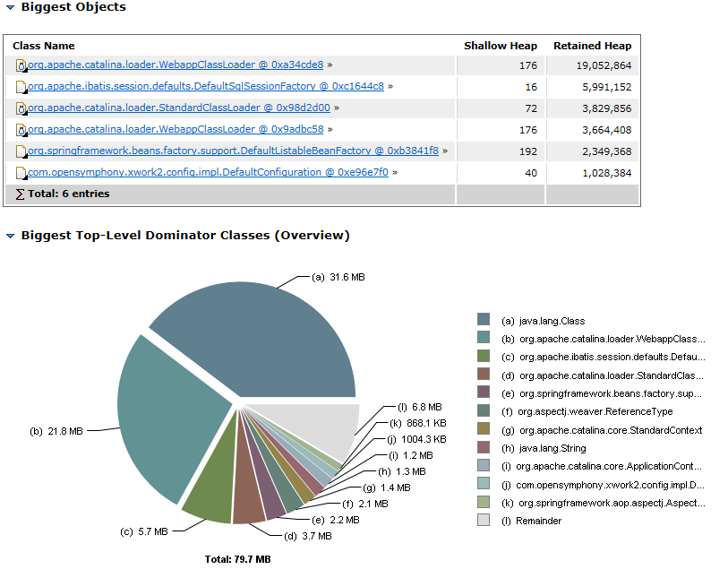Viewport: 728px width, 578px height.
Task: Click the WebappClassLoader 0x9adbc58 object icon
Action: pyautogui.click(x=21, y=130)
